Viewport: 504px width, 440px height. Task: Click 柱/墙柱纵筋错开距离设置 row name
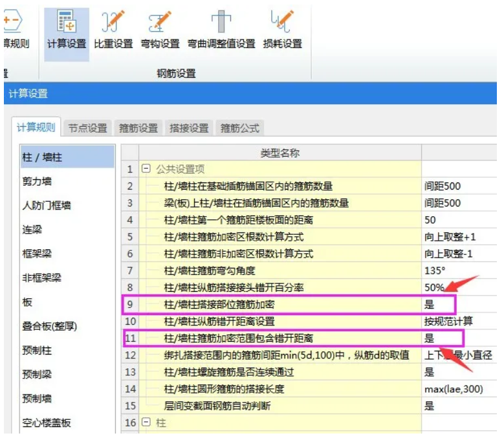219,322
